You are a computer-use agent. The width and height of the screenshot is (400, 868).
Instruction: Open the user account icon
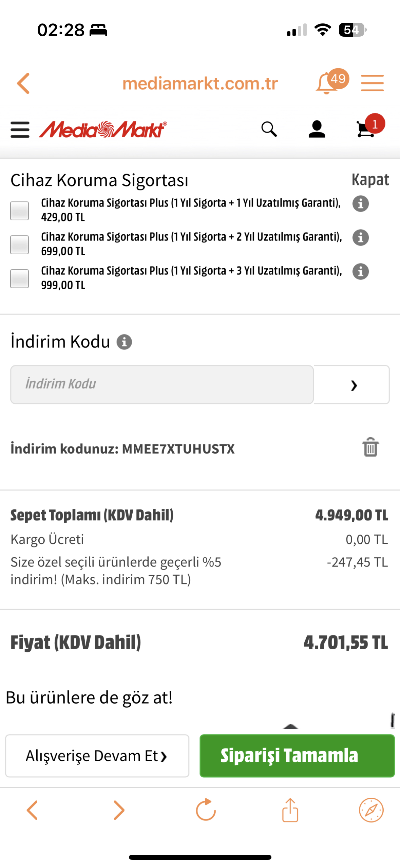pos(317,129)
